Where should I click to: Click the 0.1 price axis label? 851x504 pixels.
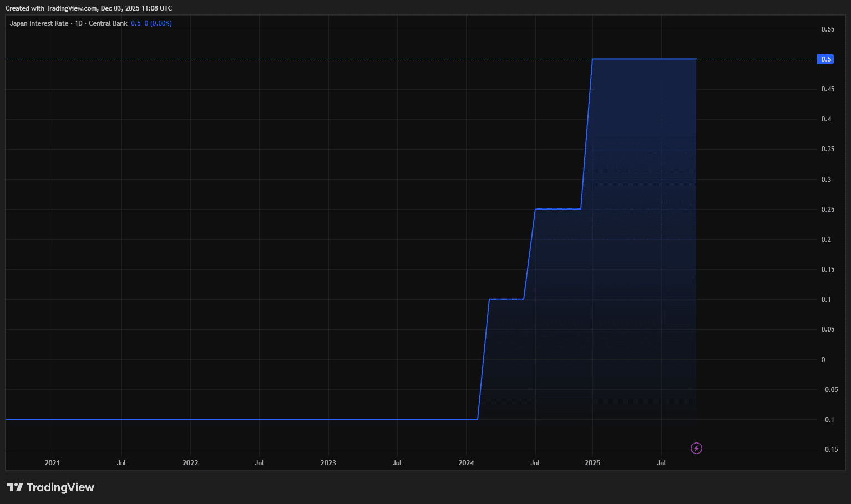(x=826, y=299)
